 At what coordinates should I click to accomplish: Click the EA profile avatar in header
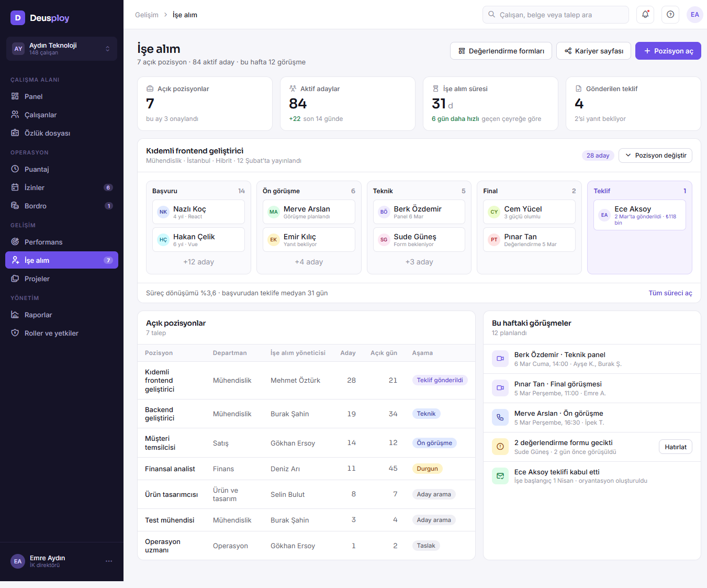694,15
